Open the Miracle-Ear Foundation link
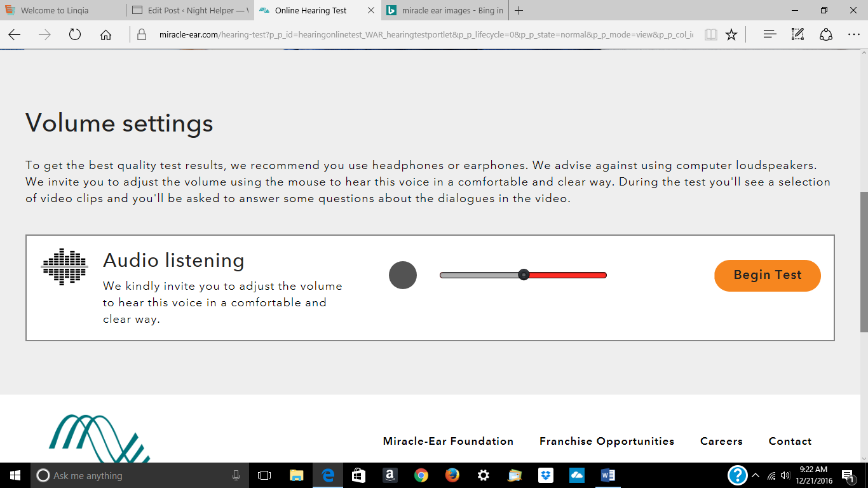Image resolution: width=868 pixels, height=488 pixels. [448, 441]
